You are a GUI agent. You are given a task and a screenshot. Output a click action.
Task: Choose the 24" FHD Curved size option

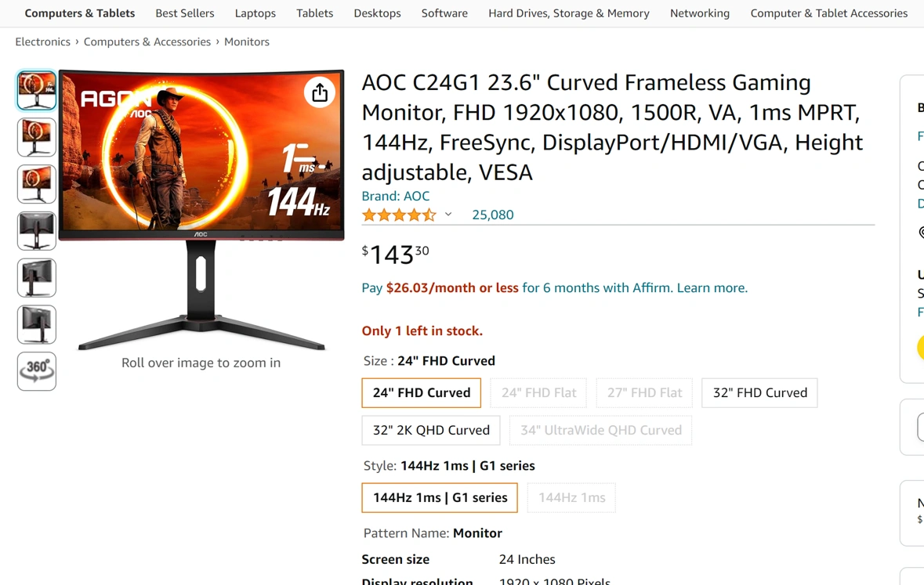point(422,393)
